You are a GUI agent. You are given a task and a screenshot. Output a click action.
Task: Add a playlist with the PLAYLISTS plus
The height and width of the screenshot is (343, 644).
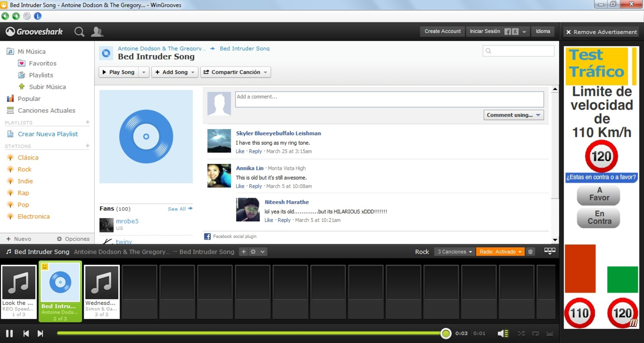(88, 122)
